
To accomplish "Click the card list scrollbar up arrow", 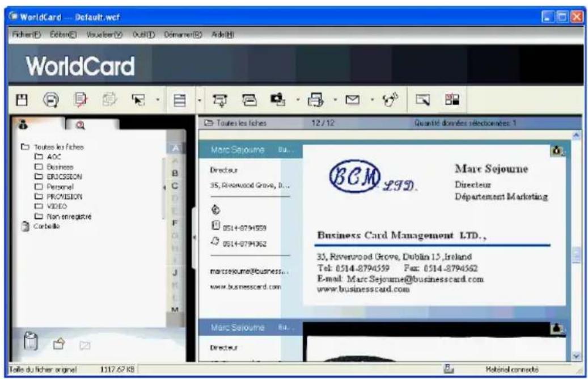I will pos(576,135).
